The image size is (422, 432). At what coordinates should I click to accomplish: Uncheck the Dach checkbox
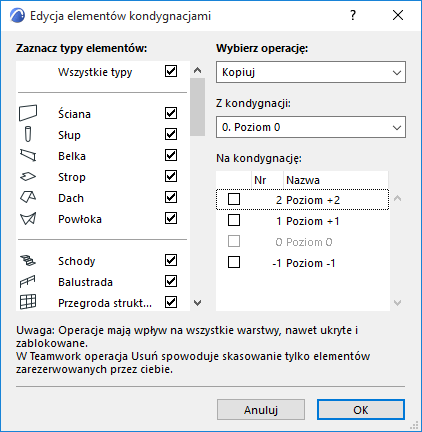pos(171,197)
